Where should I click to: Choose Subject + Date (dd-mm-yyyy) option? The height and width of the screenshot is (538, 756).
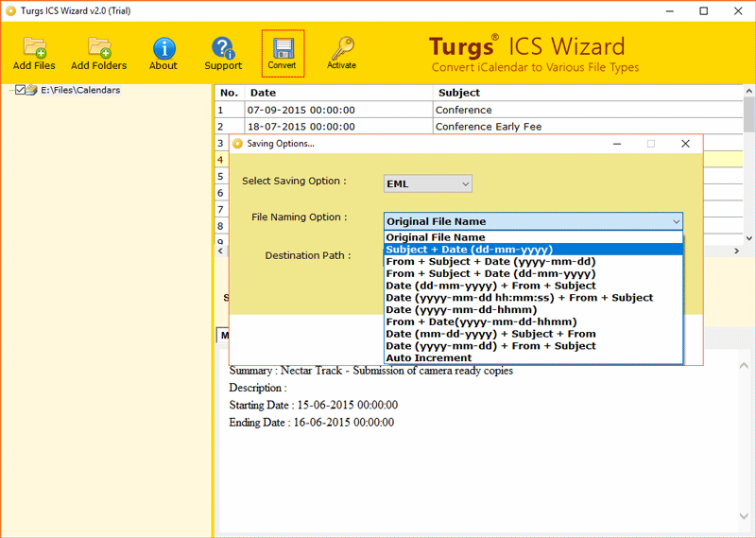click(533, 250)
